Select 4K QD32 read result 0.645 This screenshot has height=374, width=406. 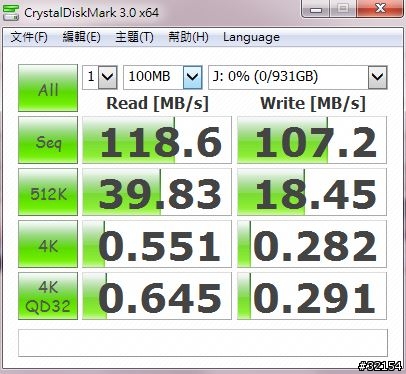pos(157,296)
